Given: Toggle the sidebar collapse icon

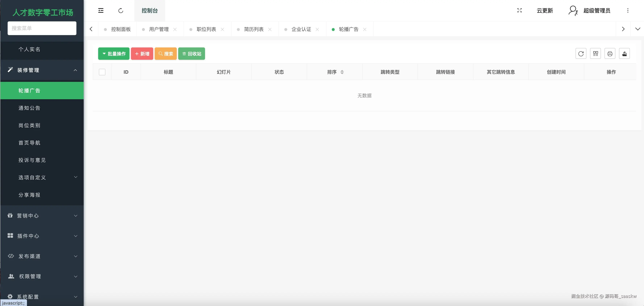Looking at the screenshot, I should pyautogui.click(x=101, y=11).
